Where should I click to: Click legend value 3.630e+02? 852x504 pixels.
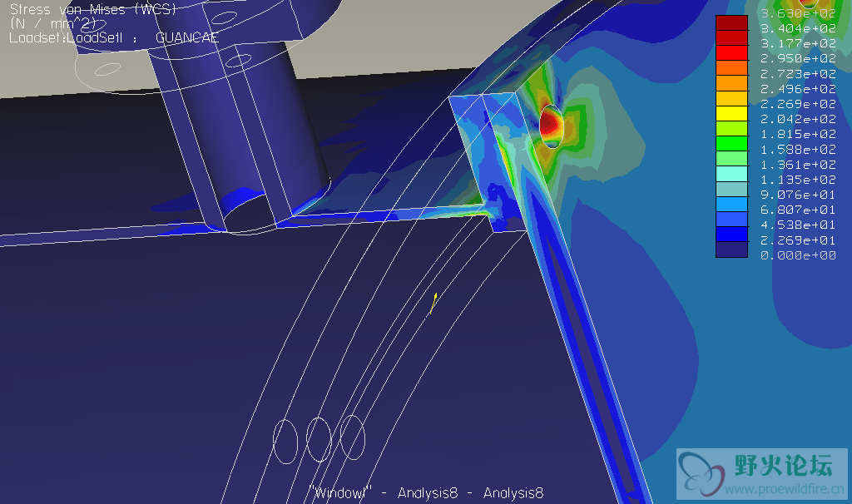(798, 13)
